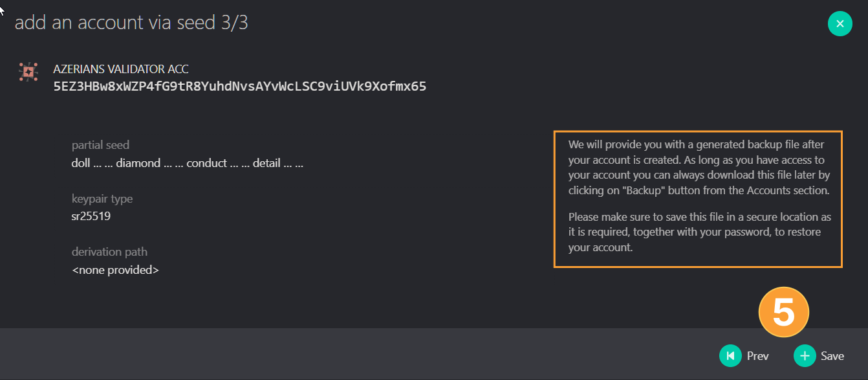This screenshot has width=868, height=380.
Task: Click the word doll in the seed
Action: pos(81,163)
